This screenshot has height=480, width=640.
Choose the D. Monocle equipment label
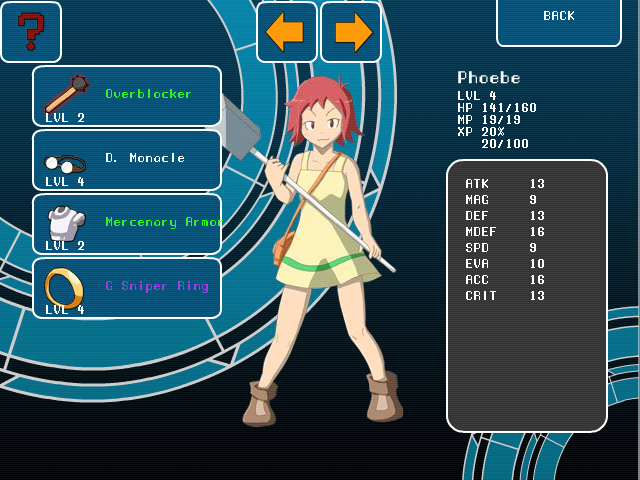click(145, 158)
